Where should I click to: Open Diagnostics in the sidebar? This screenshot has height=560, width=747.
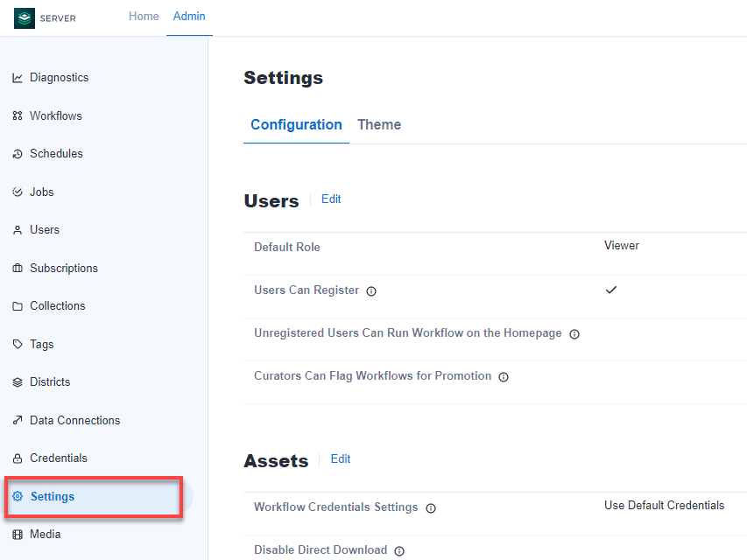click(59, 78)
